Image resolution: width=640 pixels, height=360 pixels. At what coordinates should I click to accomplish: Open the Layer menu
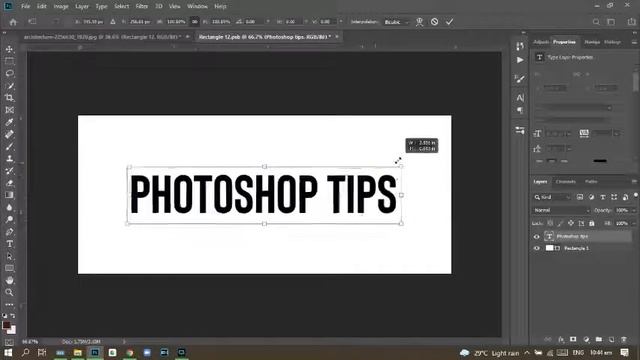pos(82,6)
